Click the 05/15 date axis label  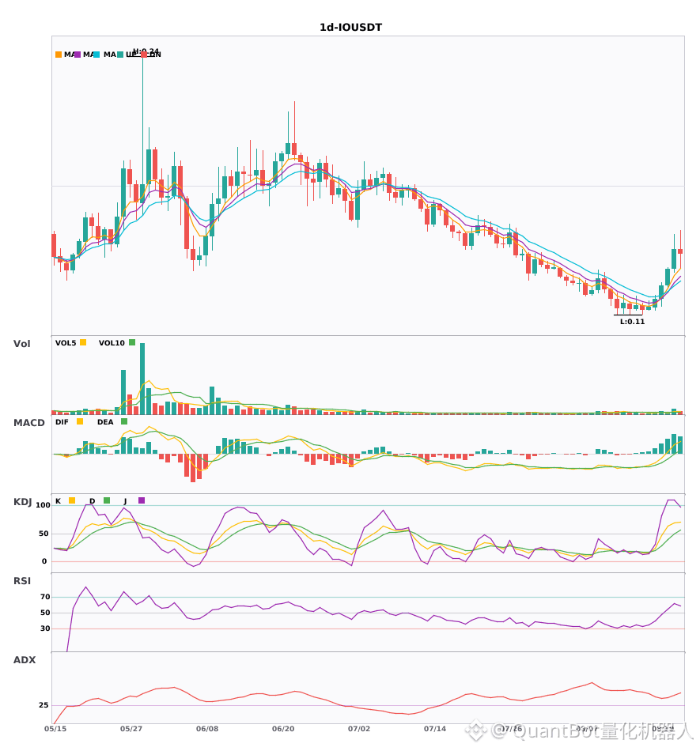tap(55, 729)
